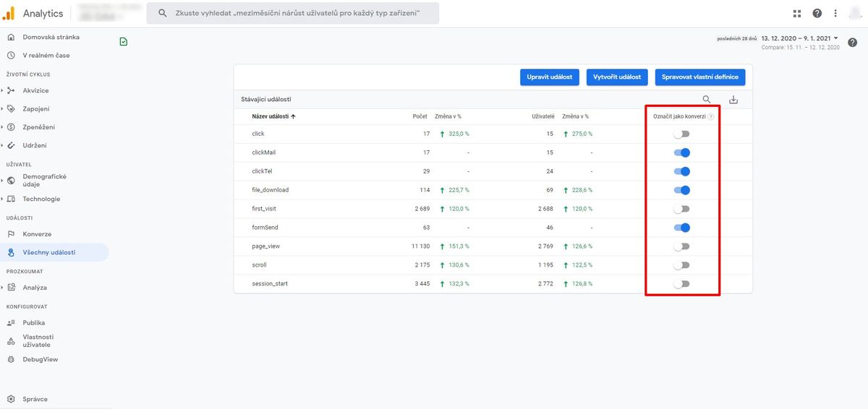Click the account property selector

pyautogui.click(x=109, y=13)
